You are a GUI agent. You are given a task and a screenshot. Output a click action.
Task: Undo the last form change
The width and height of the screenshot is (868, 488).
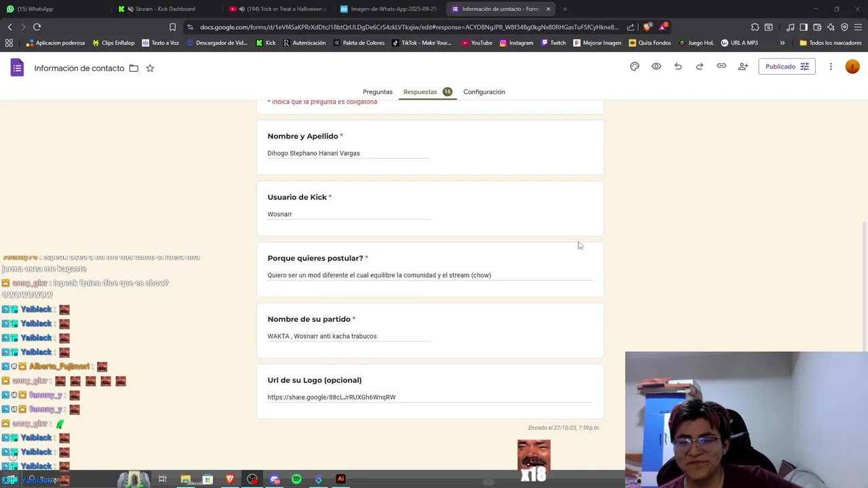(678, 66)
